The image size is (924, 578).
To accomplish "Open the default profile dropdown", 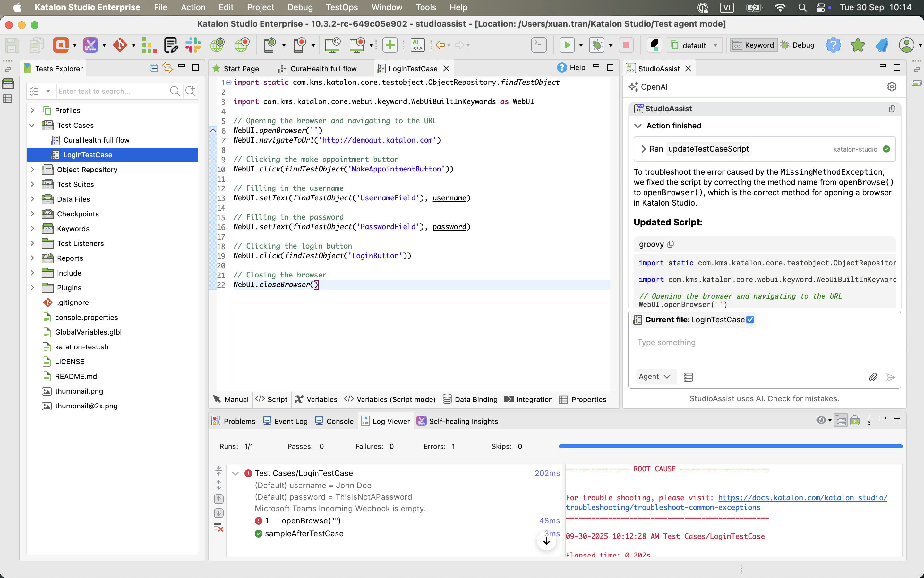I will 695,45.
